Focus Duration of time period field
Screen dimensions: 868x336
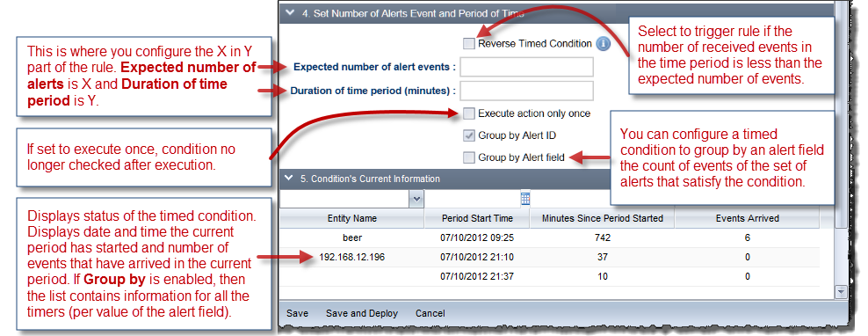526,91
